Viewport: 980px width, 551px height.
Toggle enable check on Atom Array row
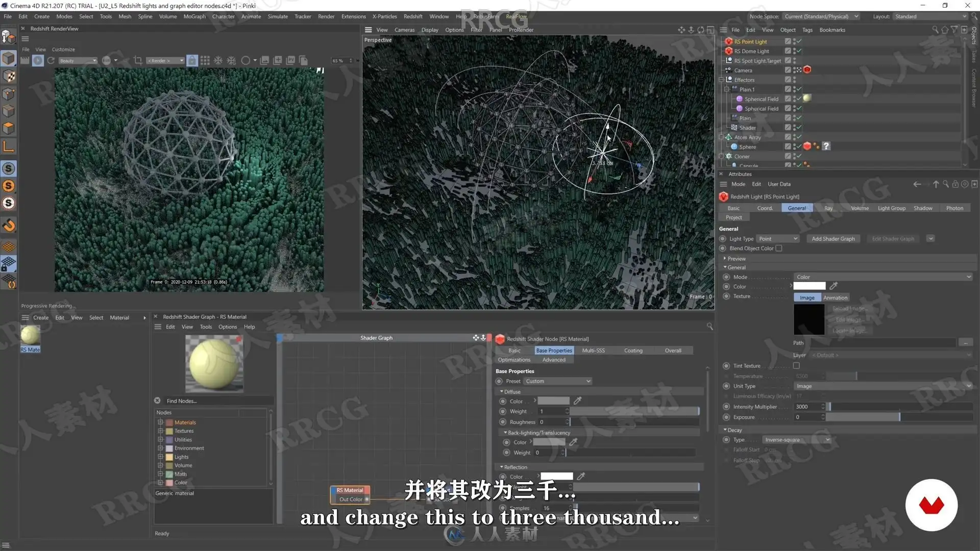[799, 137]
